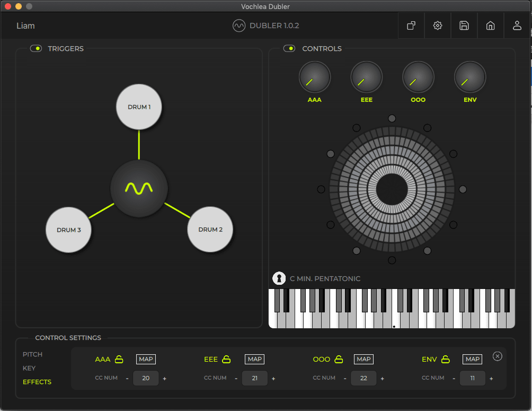Click MAP button for AAA

point(146,359)
